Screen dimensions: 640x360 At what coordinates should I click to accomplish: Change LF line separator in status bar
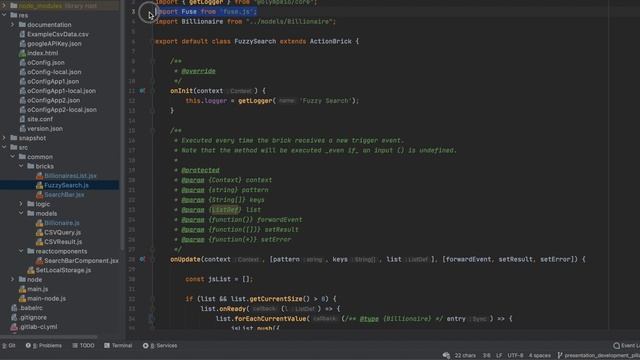click(x=499, y=356)
